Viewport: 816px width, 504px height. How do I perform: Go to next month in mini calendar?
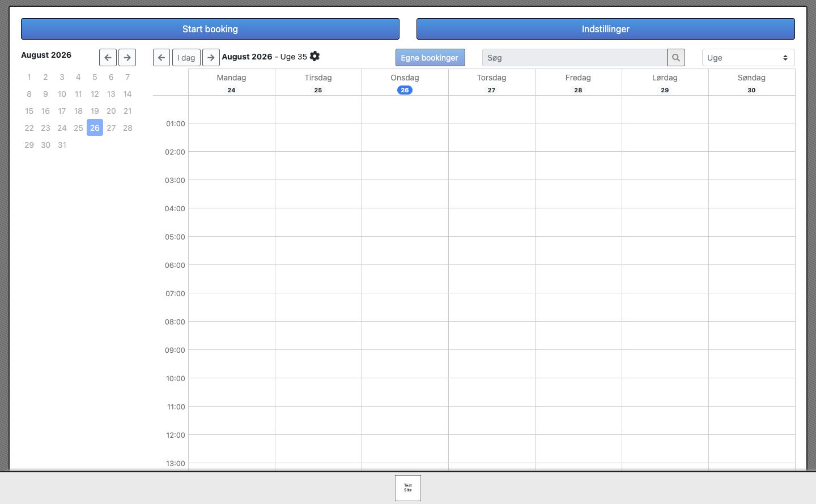[127, 57]
